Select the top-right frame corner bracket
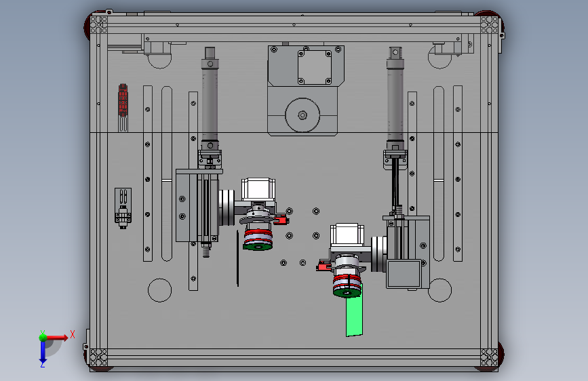 [x=490, y=25]
